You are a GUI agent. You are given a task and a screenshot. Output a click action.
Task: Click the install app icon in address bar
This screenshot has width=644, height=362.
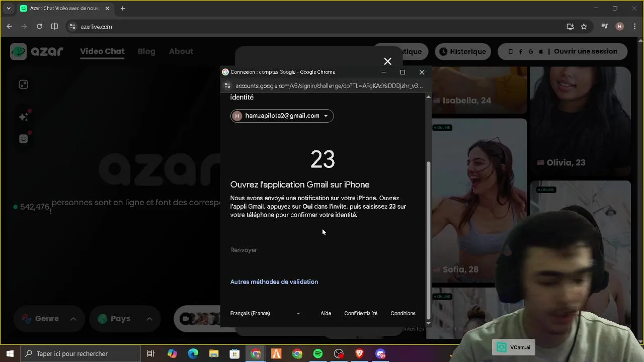pos(570,27)
